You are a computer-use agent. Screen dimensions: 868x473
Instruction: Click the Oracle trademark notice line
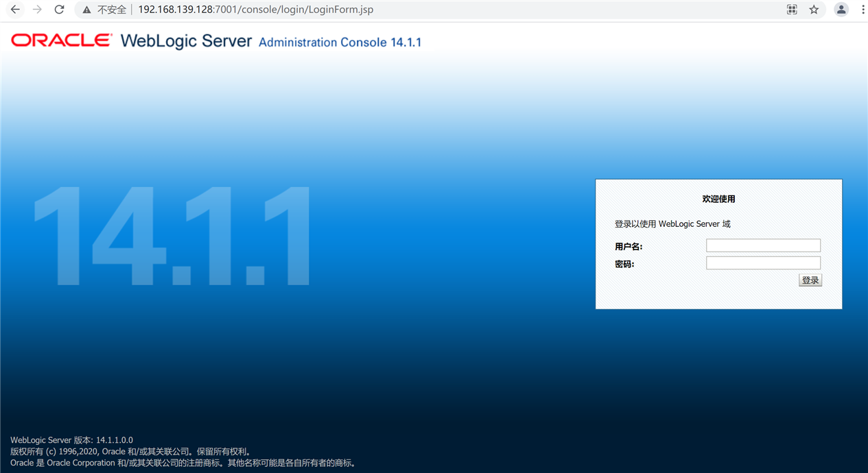click(183, 463)
